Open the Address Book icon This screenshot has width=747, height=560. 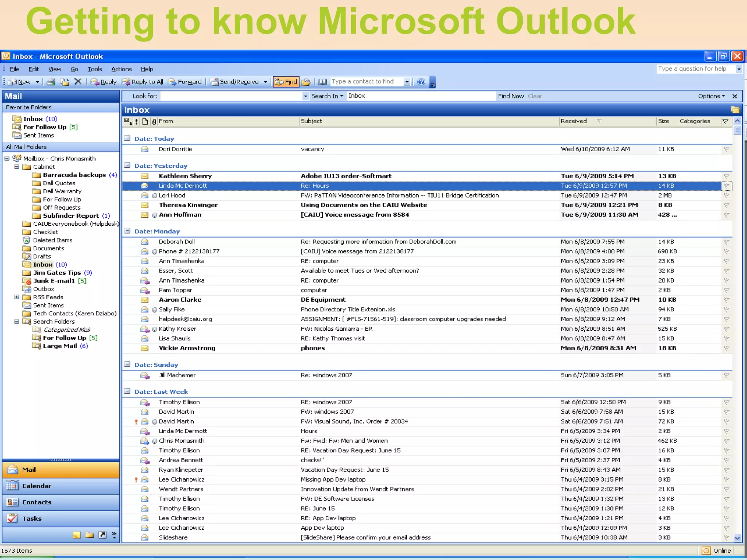point(323,82)
